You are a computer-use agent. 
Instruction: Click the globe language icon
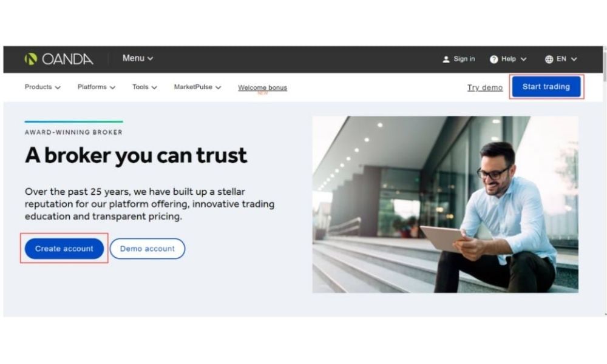tap(549, 59)
